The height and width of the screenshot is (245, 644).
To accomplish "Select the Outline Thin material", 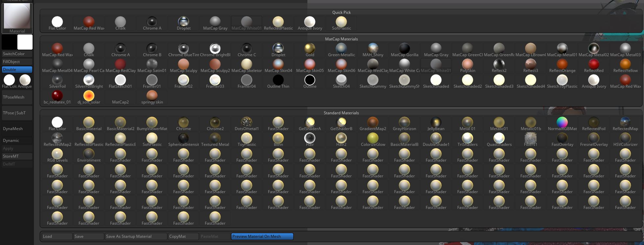I will [x=278, y=81].
